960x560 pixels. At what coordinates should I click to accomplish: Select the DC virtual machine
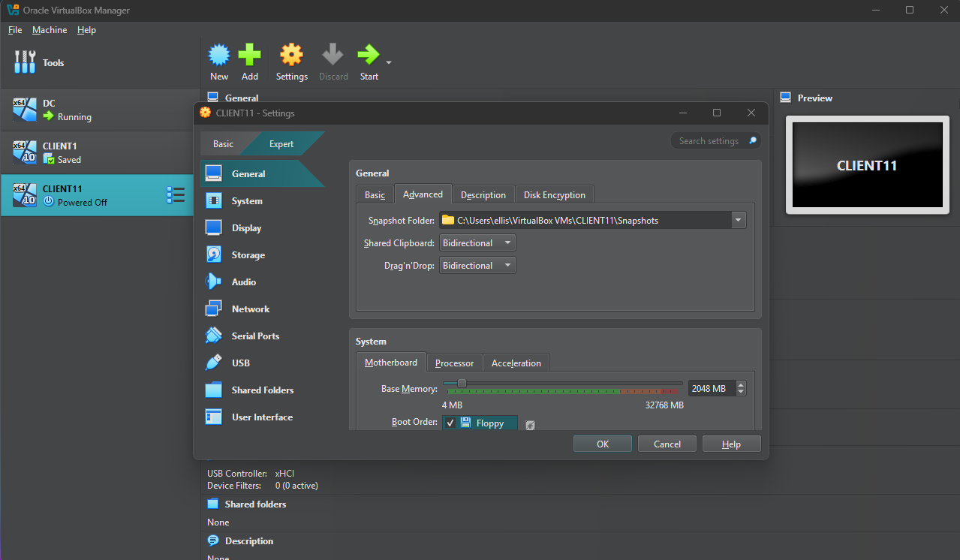pyautogui.click(x=100, y=110)
